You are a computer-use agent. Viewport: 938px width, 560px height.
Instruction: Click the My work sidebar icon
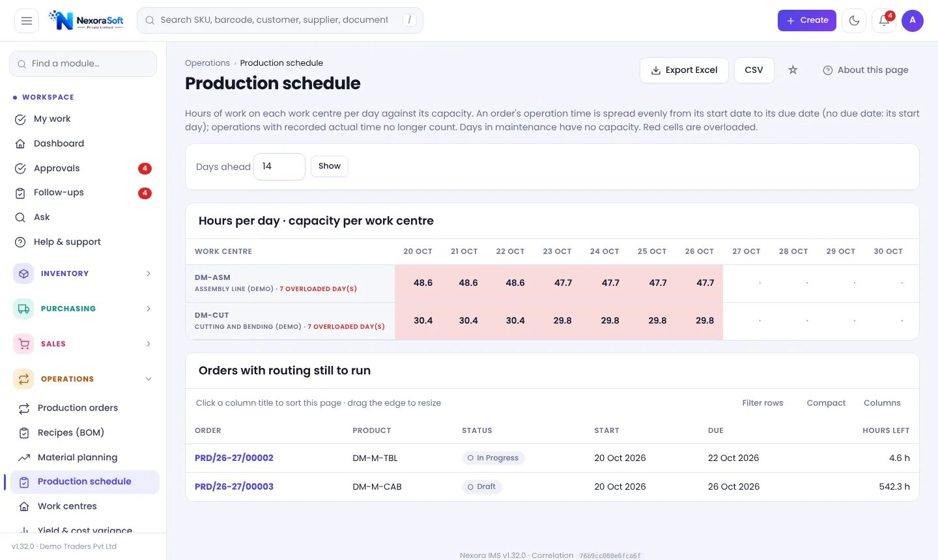pos(20,119)
